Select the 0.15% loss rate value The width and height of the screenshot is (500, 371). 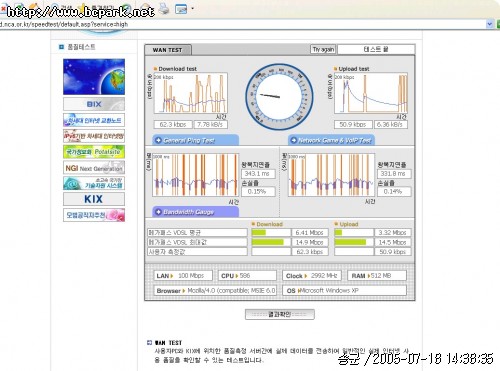(x=258, y=191)
